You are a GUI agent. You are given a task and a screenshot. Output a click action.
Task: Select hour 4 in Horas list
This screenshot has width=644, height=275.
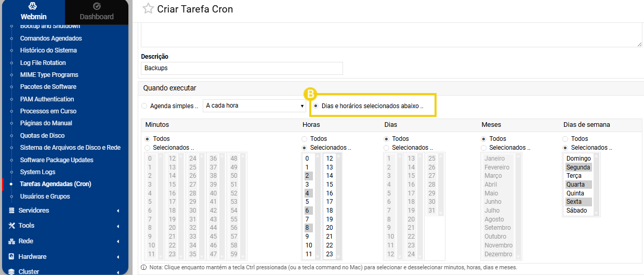click(309, 193)
